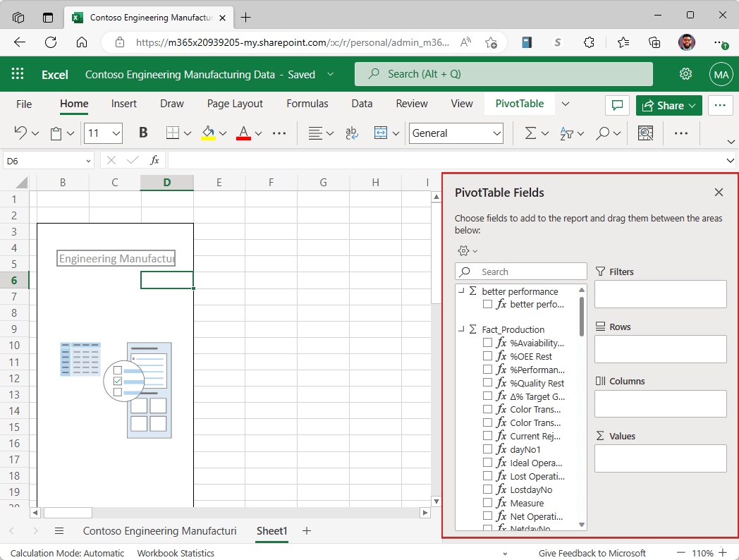The width and height of the screenshot is (739, 560).
Task: Open the Number Format dropdown showing General
Action: pyautogui.click(x=456, y=133)
